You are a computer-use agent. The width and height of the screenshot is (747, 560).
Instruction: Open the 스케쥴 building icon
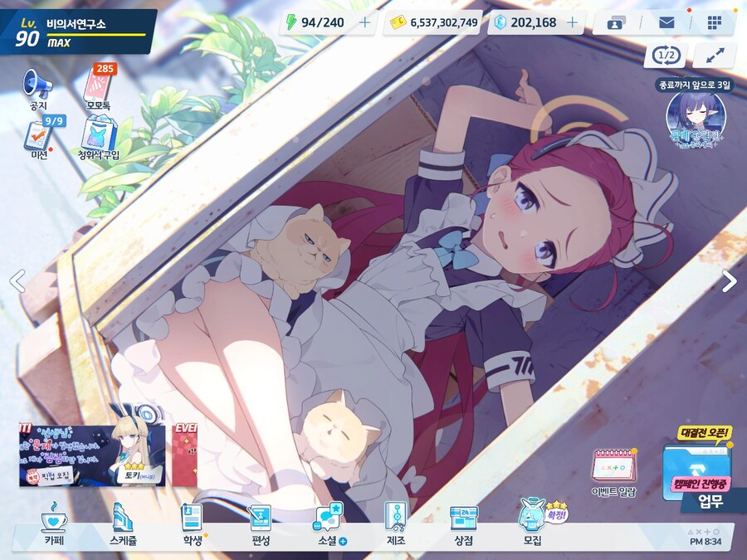point(123,523)
